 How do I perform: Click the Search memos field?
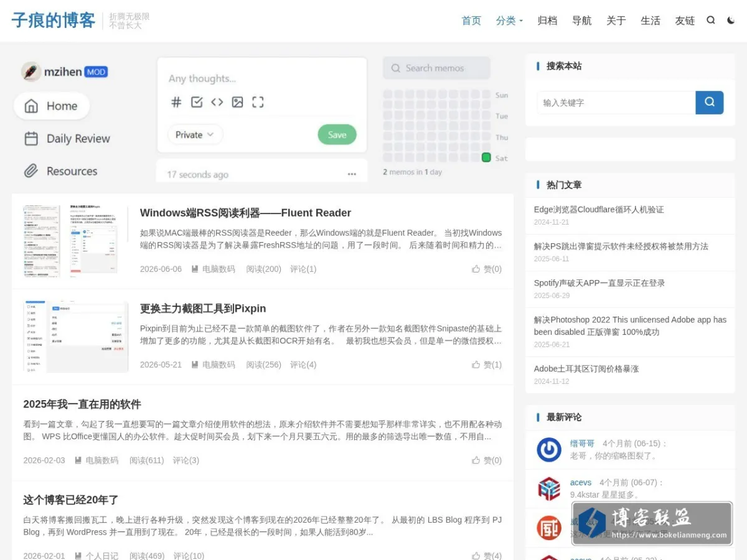point(436,68)
